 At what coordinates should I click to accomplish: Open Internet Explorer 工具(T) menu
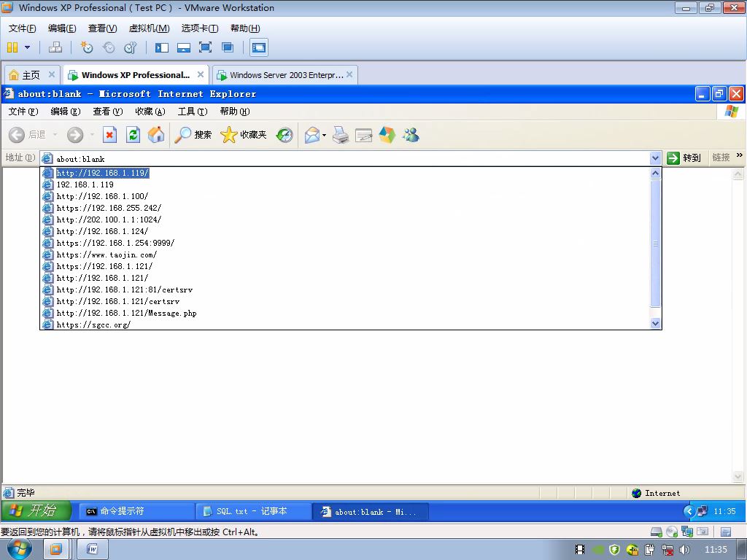click(x=193, y=112)
